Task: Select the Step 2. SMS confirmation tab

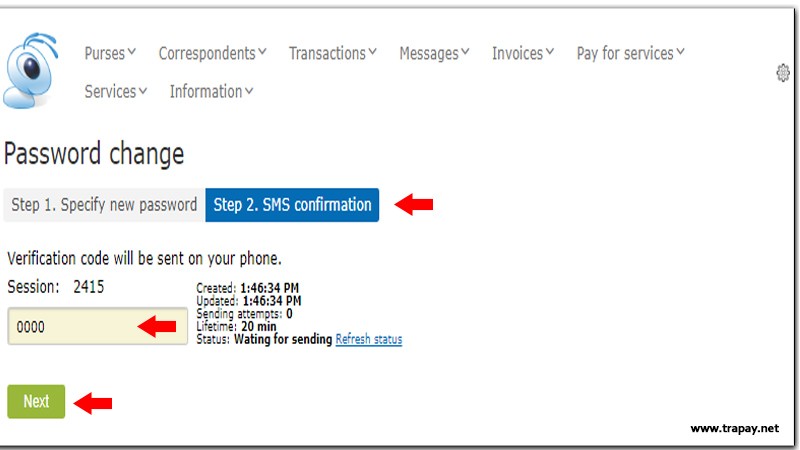Action: coord(292,205)
